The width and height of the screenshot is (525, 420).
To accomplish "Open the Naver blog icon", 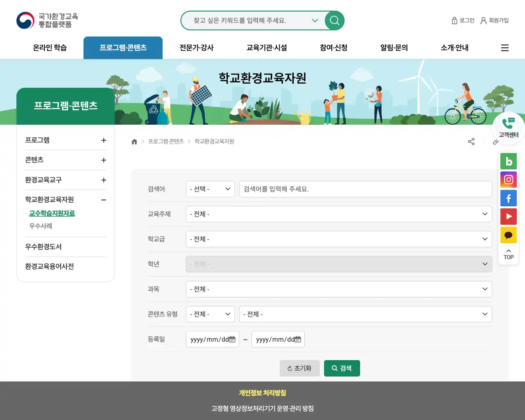I will tap(509, 161).
